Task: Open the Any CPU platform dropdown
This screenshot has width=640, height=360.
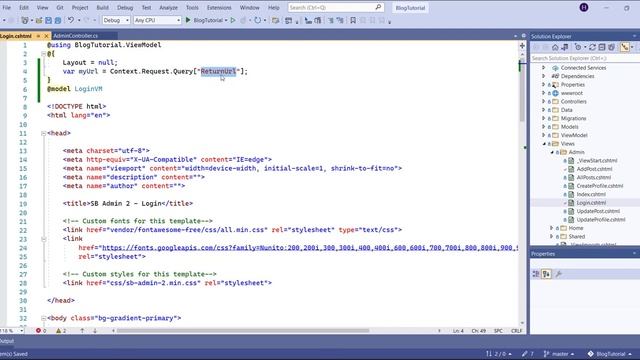Action: (x=157, y=20)
